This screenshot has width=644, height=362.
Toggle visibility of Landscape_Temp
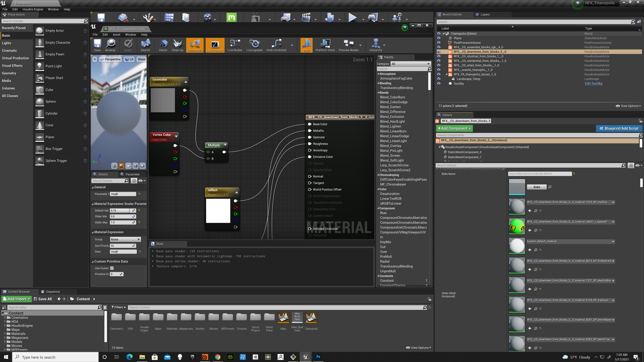coord(439,79)
